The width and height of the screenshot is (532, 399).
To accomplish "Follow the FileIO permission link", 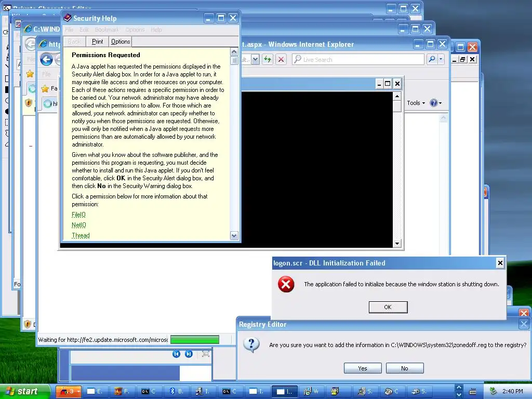I will point(78,215).
